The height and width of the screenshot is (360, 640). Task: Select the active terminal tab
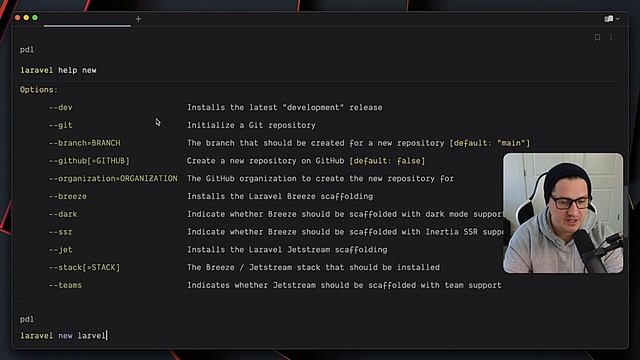[87, 19]
